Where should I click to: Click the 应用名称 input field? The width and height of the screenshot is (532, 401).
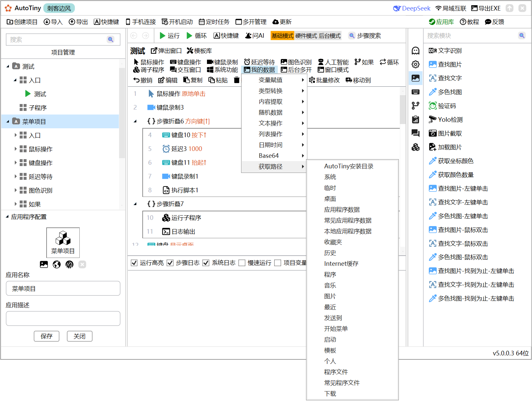point(63,288)
